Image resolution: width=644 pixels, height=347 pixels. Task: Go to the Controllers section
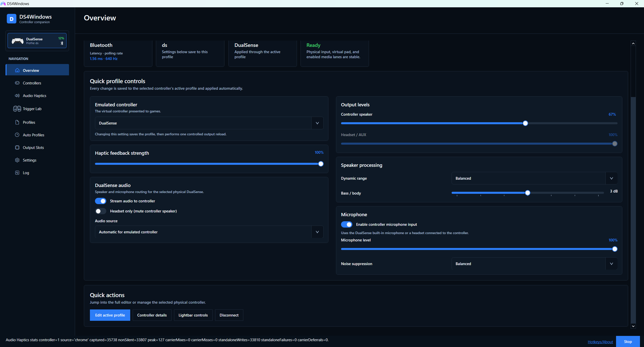pyautogui.click(x=37, y=83)
